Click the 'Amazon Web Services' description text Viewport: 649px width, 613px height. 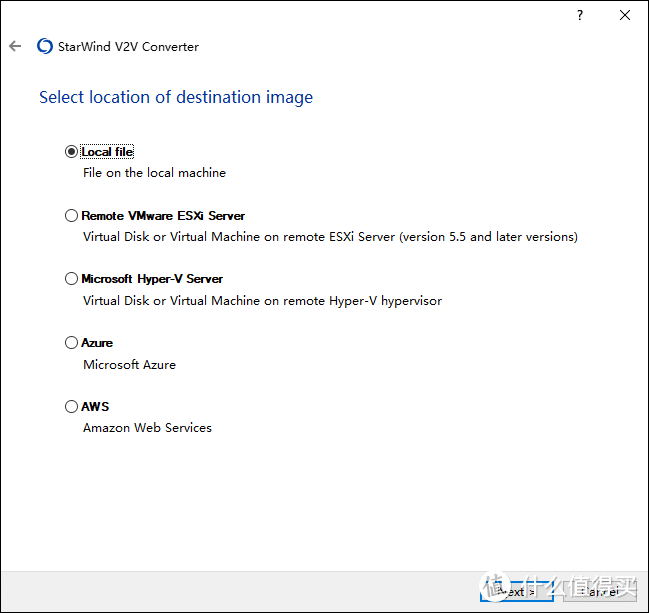pyautogui.click(x=147, y=428)
